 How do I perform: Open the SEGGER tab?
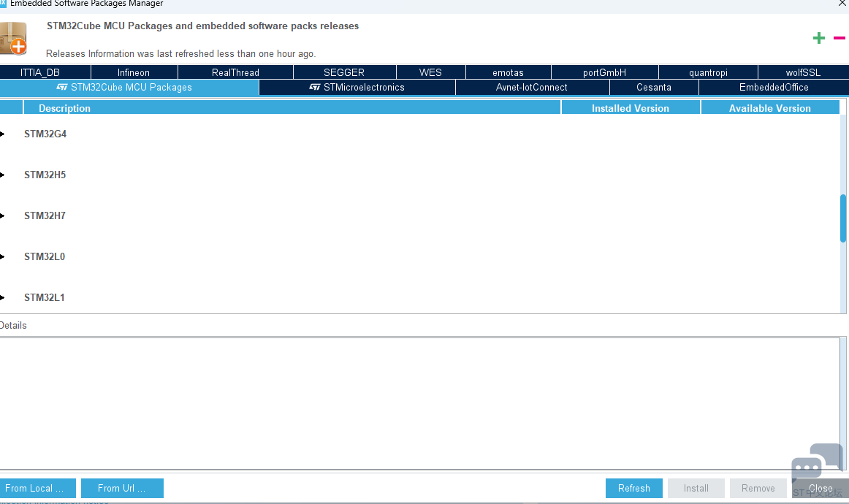point(344,72)
